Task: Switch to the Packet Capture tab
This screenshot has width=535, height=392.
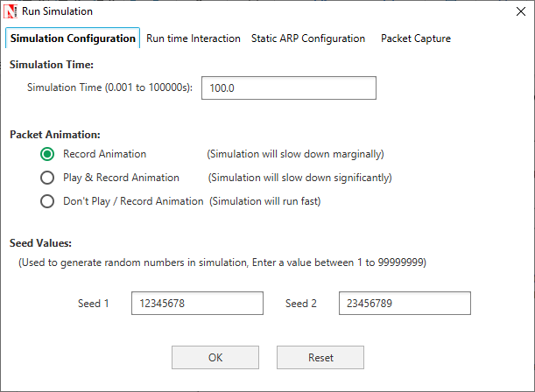Action: click(415, 38)
